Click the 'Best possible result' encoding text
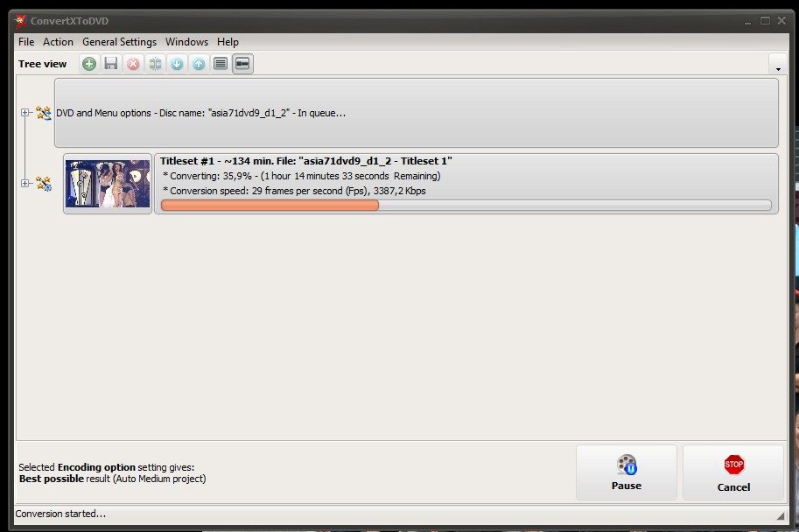 113,479
